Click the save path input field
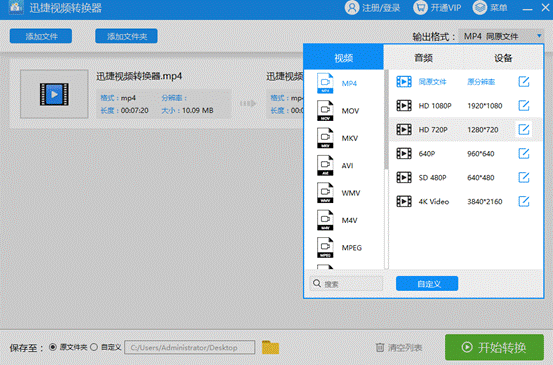The width and height of the screenshot is (553, 365). click(x=190, y=347)
